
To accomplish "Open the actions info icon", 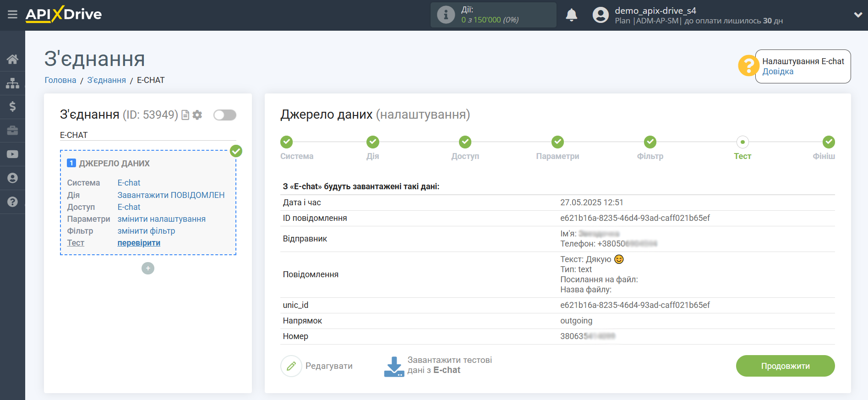I will click(446, 15).
